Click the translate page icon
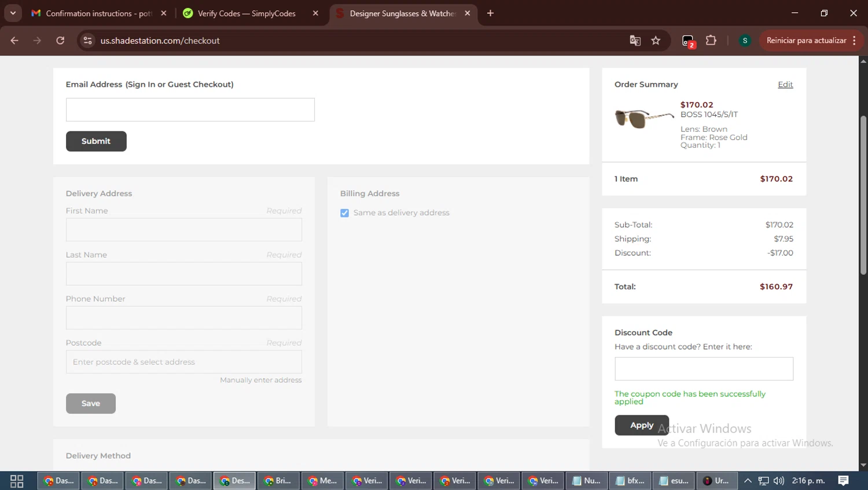This screenshot has height=490, width=868. (635, 40)
